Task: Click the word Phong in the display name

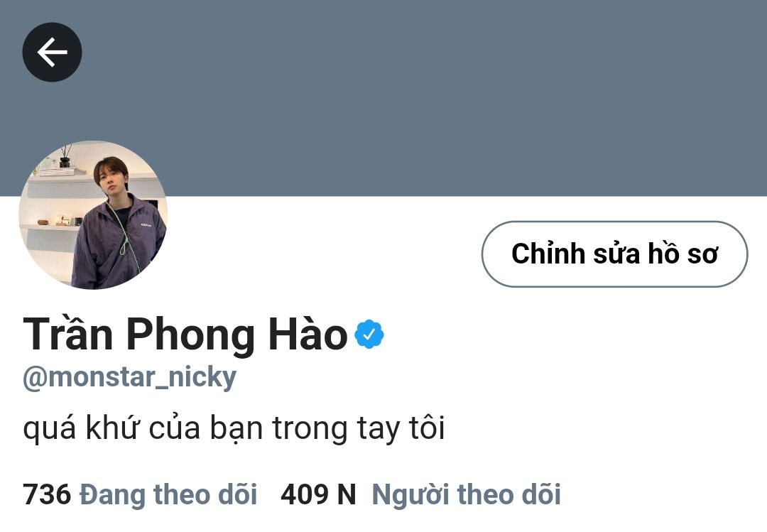Action: tap(191, 335)
